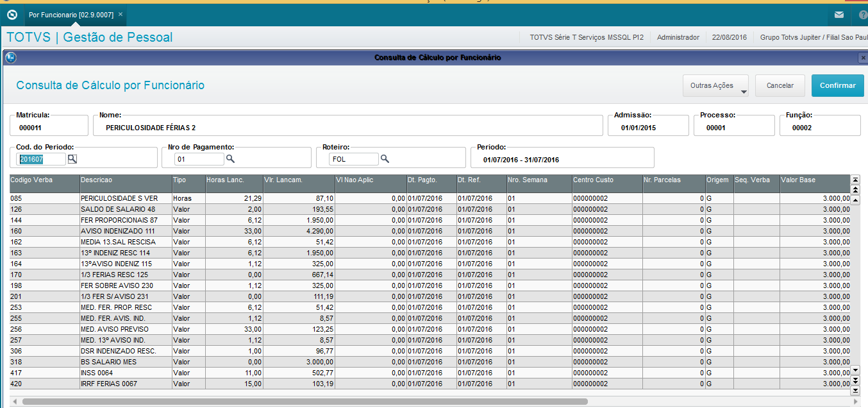This screenshot has height=408, width=868.
Task: Close the Consulta de Cálculo dialog
Action: coord(863,58)
